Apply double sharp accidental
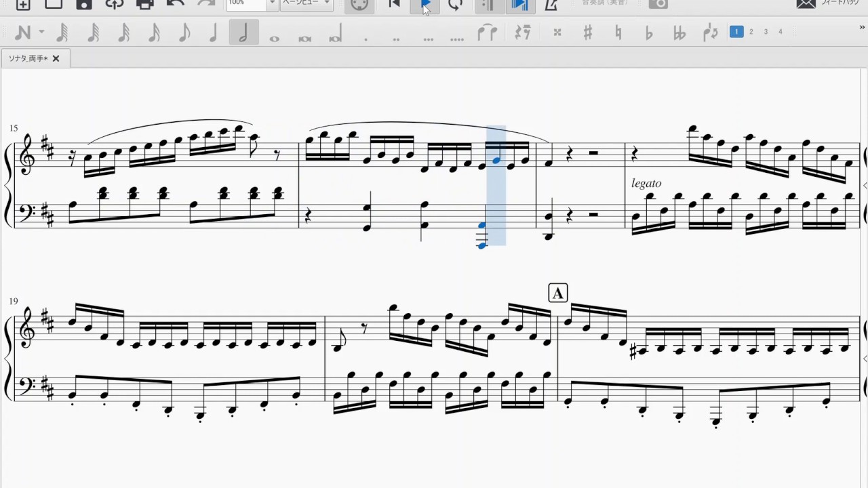The height and width of the screenshot is (488, 868). (557, 33)
